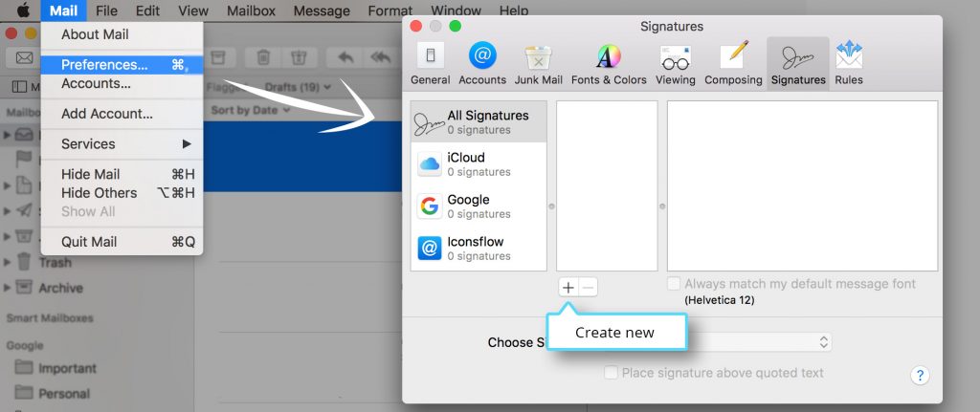Screen dimensions: 980x412
Task: Toggle Always match my default message font
Action: tap(674, 284)
